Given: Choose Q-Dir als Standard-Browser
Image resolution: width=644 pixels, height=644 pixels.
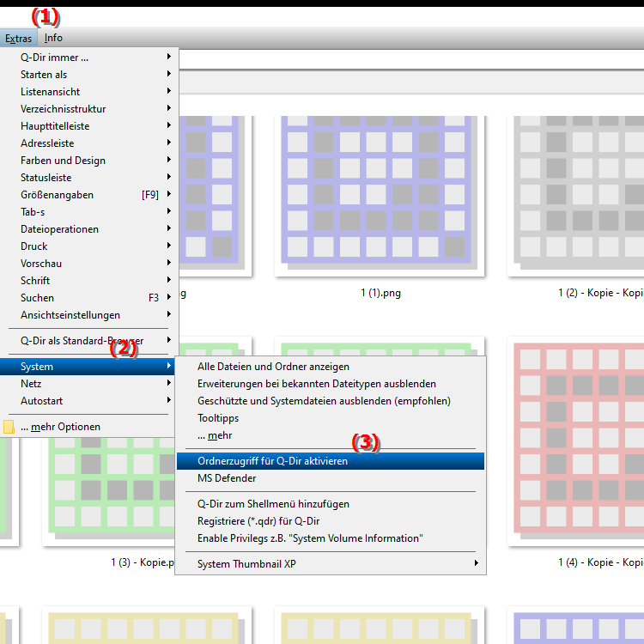Looking at the screenshot, I should point(82,341).
